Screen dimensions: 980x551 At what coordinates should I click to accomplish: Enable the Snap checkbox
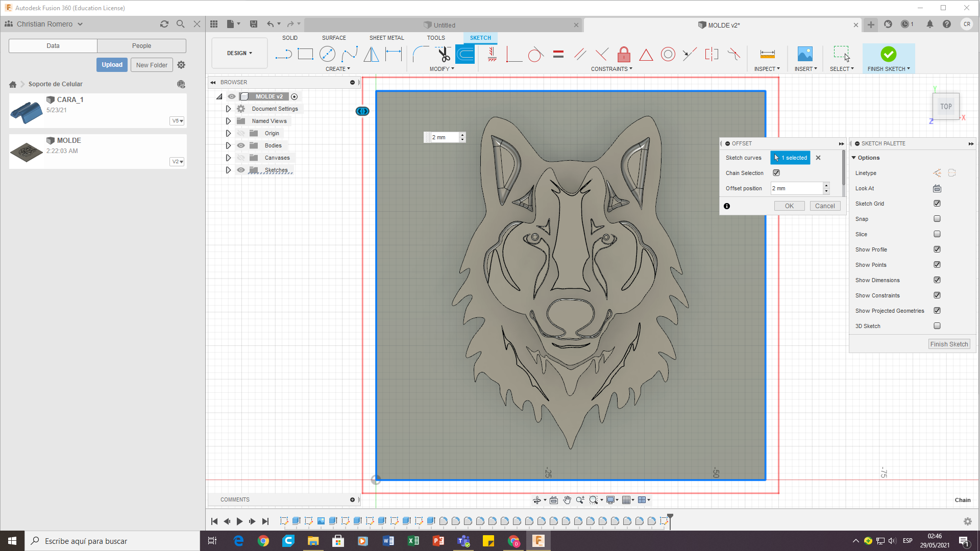coord(937,219)
